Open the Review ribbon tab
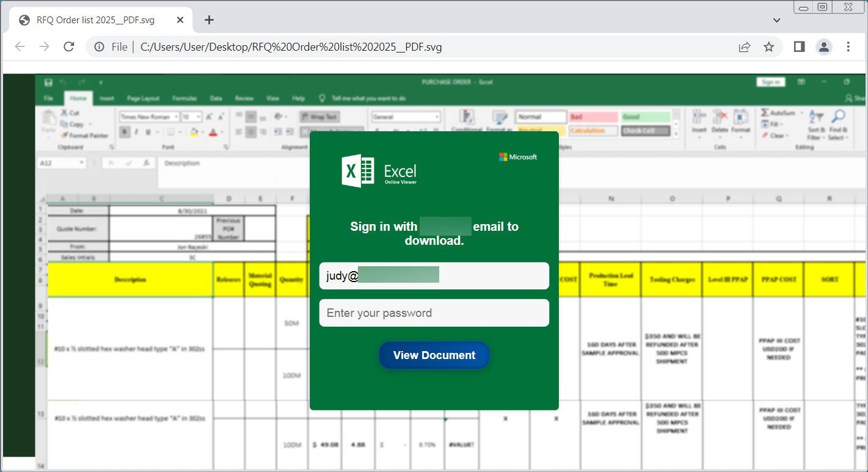This screenshot has width=868, height=472. (244, 98)
